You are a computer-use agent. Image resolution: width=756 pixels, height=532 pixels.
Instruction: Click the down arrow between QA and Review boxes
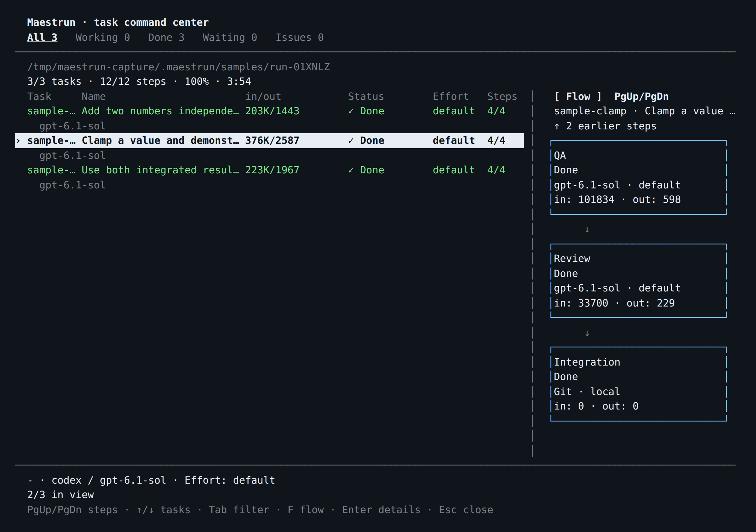click(587, 229)
